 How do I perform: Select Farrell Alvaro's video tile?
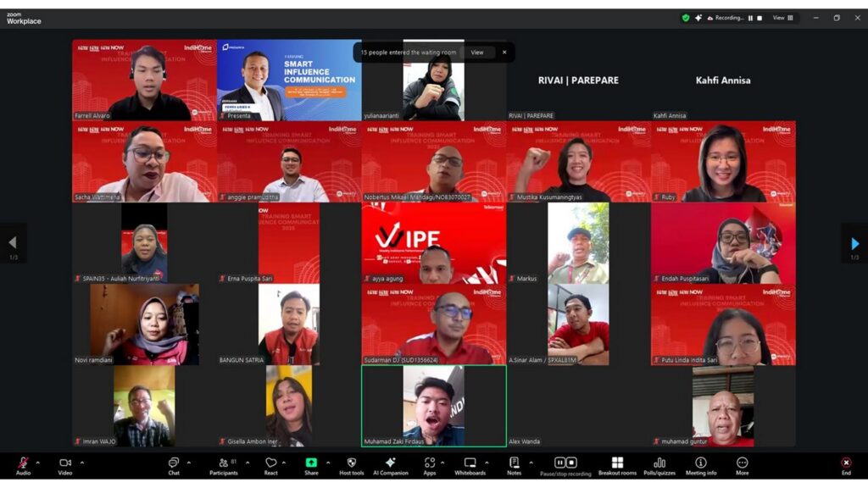pos(144,80)
